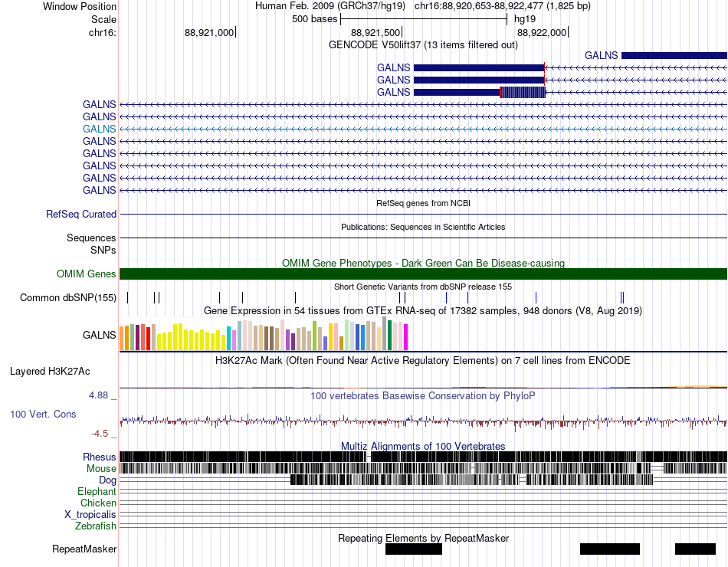The width and height of the screenshot is (728, 567).
Task: Open Multiz Alignments of 100 Vertebrates title
Action: pos(423,446)
